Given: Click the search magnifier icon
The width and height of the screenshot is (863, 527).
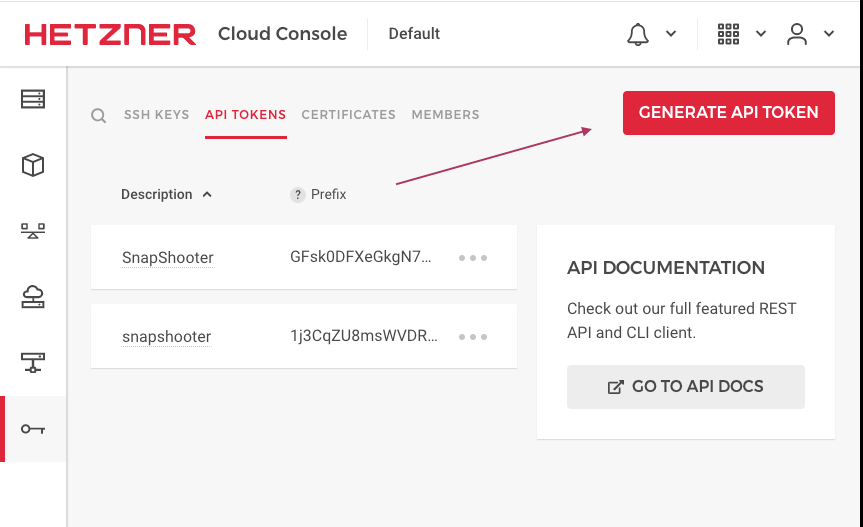Looking at the screenshot, I should (99, 116).
